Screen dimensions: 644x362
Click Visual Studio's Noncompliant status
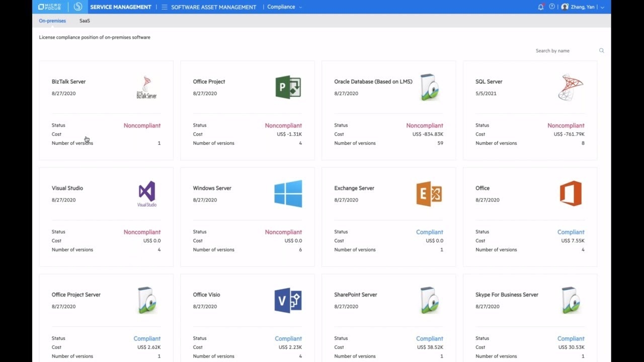pyautogui.click(x=142, y=232)
